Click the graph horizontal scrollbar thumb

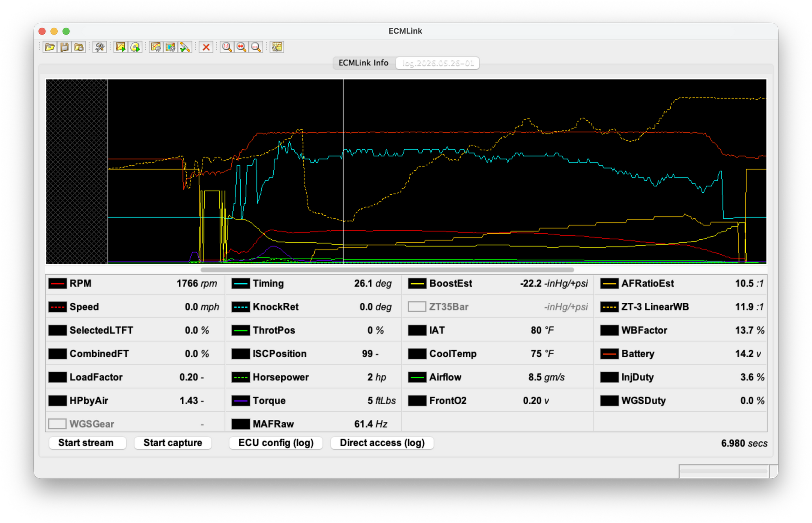[387, 270]
